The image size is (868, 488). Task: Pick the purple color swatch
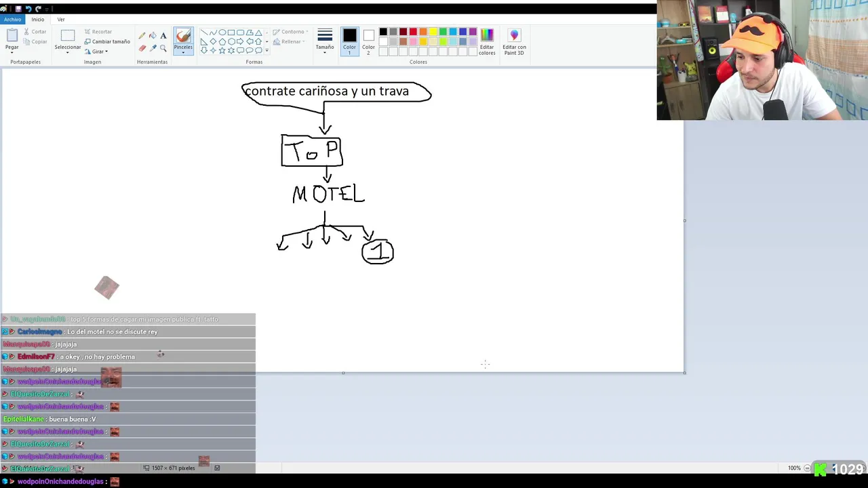(473, 32)
